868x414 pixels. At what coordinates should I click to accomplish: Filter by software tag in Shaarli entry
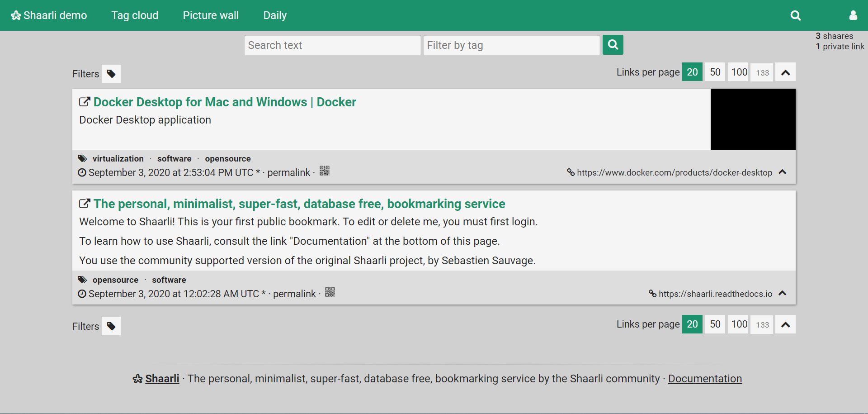pos(169,280)
